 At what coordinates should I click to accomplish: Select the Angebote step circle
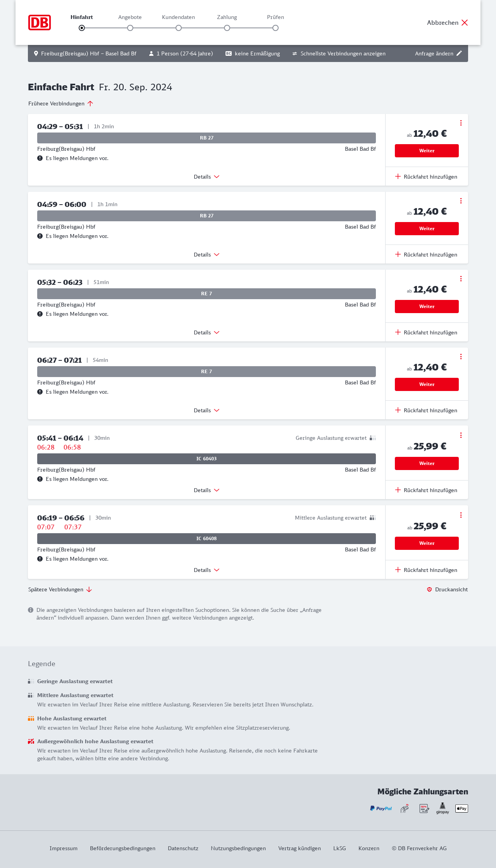point(130,28)
